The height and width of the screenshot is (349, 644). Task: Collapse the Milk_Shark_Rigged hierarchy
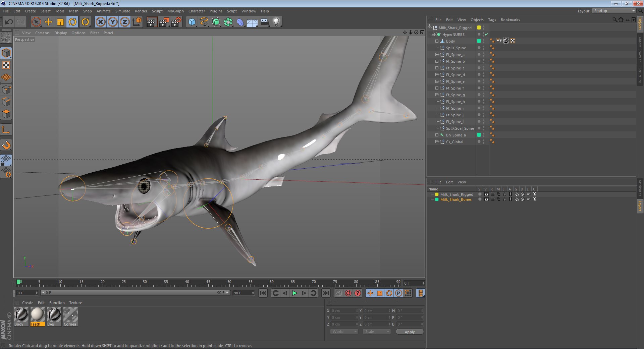point(429,27)
